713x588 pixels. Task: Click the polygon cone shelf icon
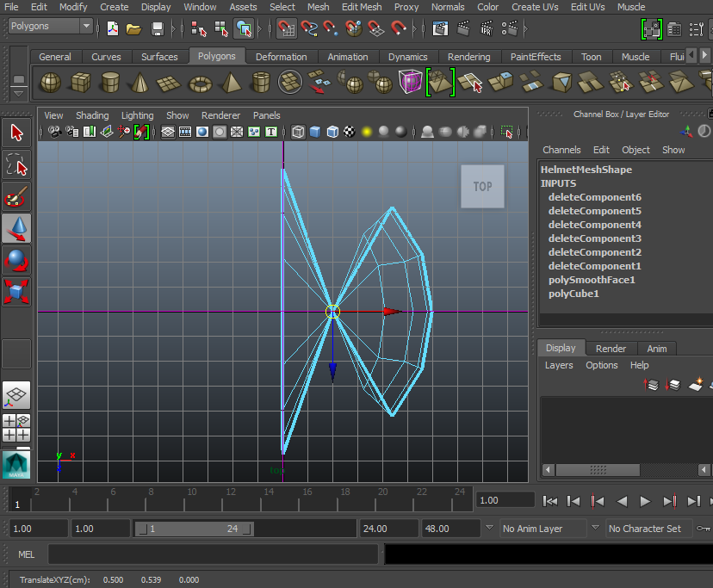139,83
